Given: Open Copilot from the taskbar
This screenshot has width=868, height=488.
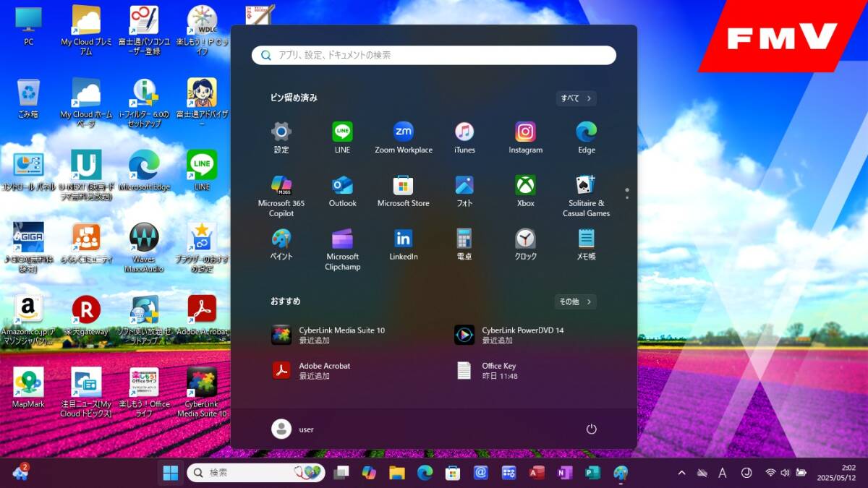Looking at the screenshot, I should pos(369,473).
